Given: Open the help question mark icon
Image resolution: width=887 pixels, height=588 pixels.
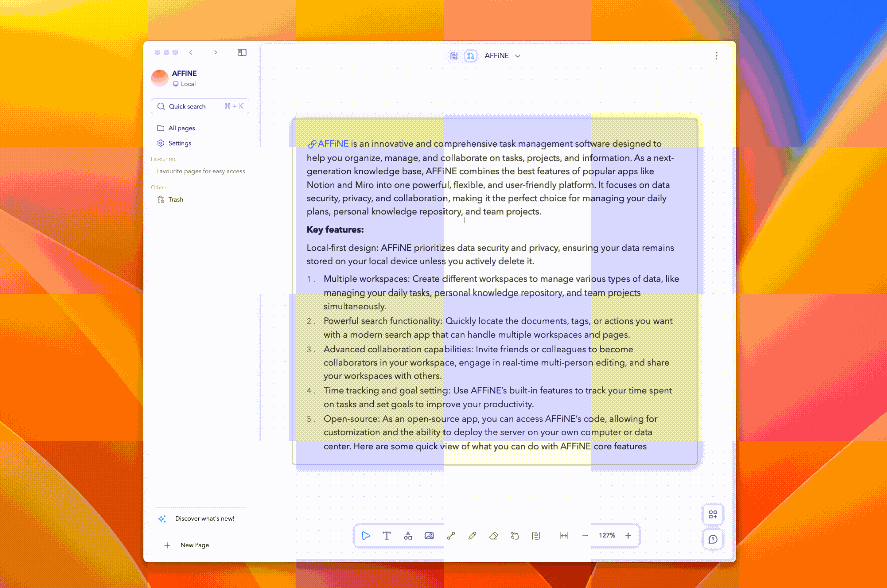Looking at the screenshot, I should (713, 539).
